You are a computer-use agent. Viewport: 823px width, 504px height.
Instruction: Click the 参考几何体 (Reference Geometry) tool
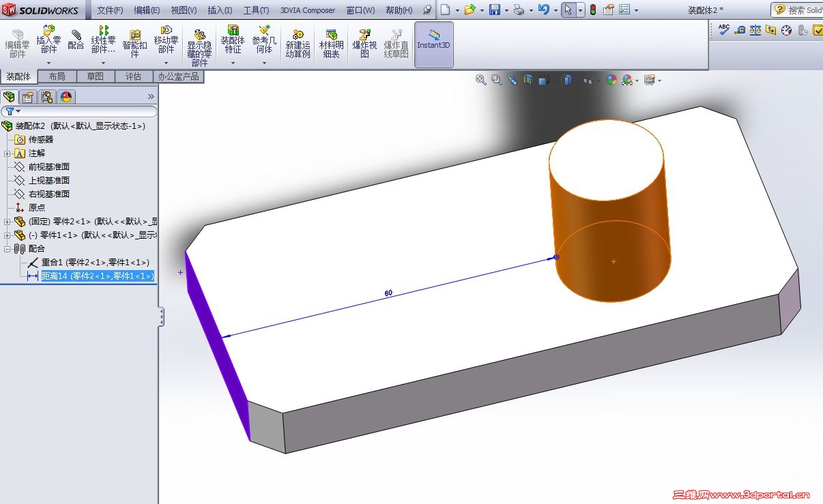265,40
